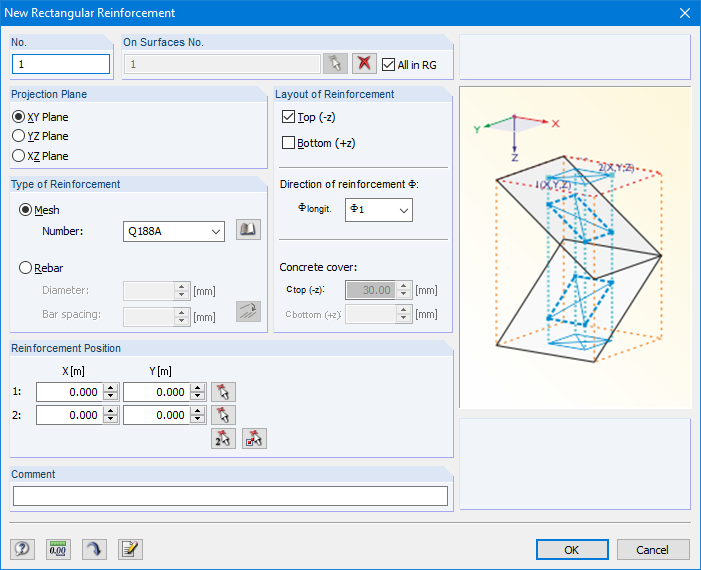
Task: Open the edit comment notepad icon
Action: click(x=130, y=549)
